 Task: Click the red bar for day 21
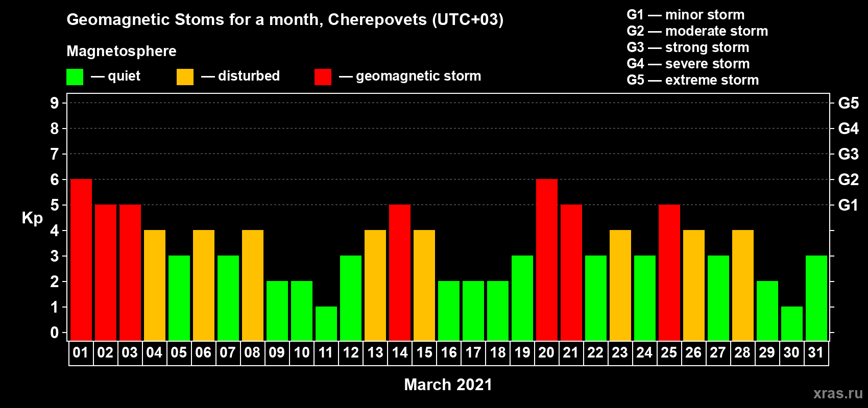[571, 273]
